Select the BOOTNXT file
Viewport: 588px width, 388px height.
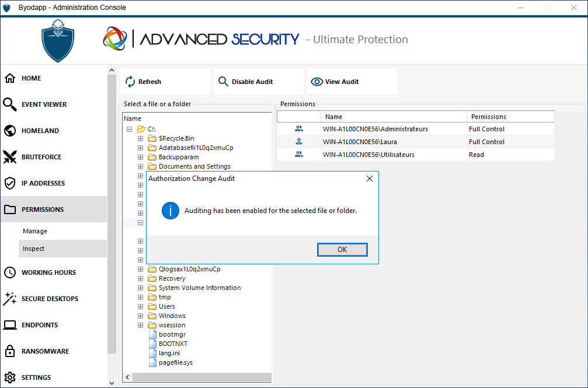[x=173, y=344]
